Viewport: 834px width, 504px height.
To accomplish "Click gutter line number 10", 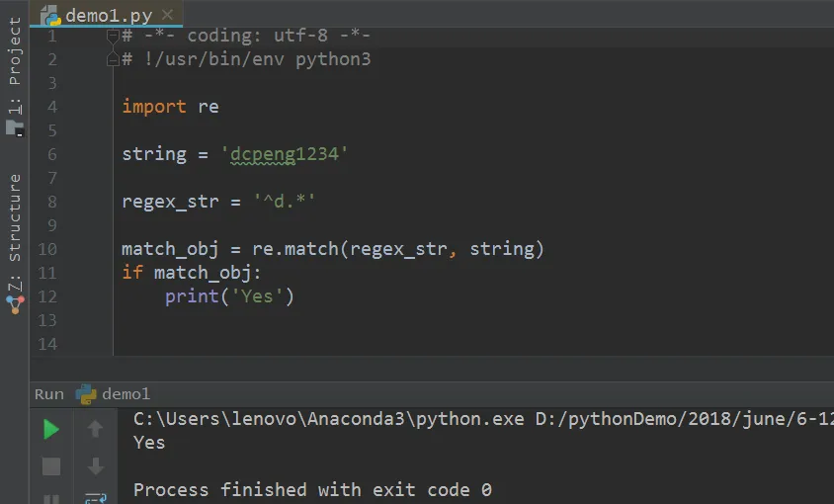I will pyautogui.click(x=47, y=249).
